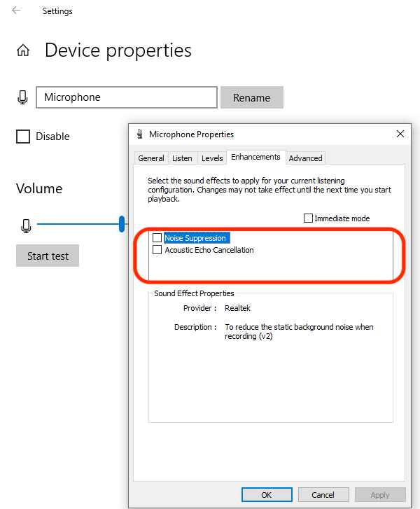Click the microphone volume slider handle
This screenshot has width=420, height=509.
(x=122, y=224)
